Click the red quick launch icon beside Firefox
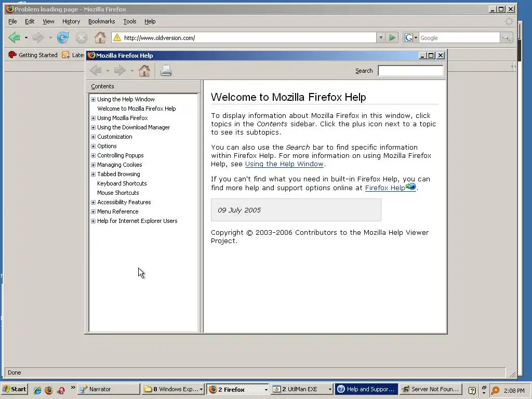532x399 pixels. (x=61, y=390)
